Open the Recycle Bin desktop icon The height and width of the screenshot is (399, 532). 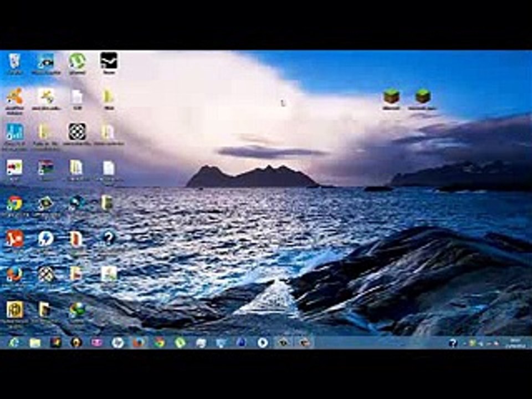(14, 62)
